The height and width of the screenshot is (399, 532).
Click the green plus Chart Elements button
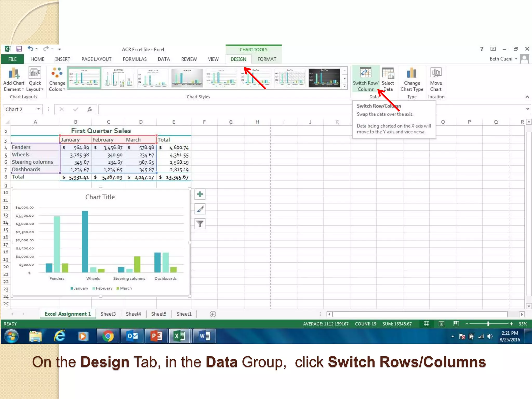click(x=200, y=194)
